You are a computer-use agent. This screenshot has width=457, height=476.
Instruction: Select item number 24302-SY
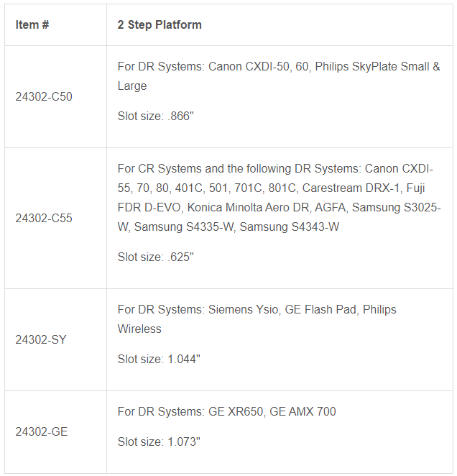click(x=41, y=339)
